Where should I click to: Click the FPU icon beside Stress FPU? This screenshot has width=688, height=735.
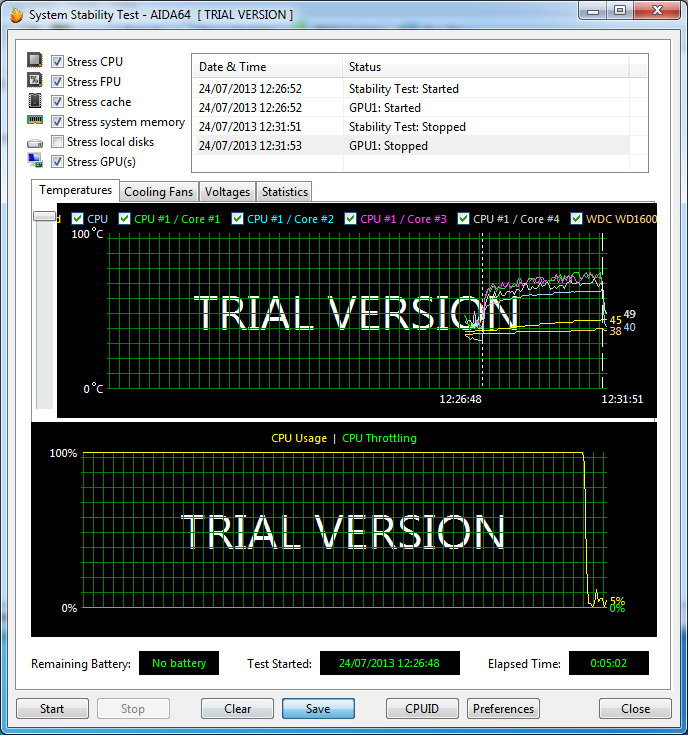pos(35,81)
